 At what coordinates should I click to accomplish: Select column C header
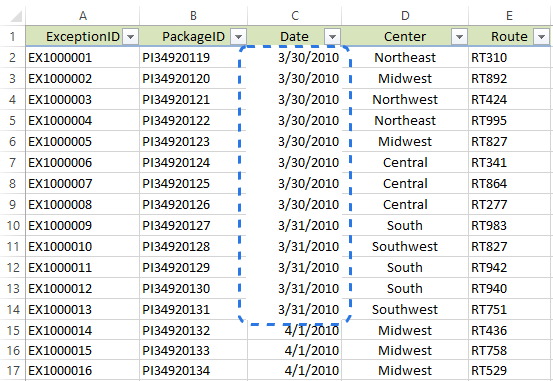click(294, 16)
